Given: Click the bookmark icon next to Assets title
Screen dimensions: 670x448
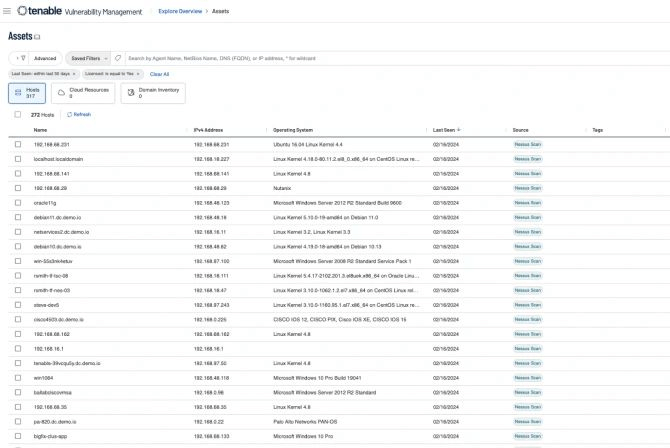Looking at the screenshot, I should coord(37,37).
